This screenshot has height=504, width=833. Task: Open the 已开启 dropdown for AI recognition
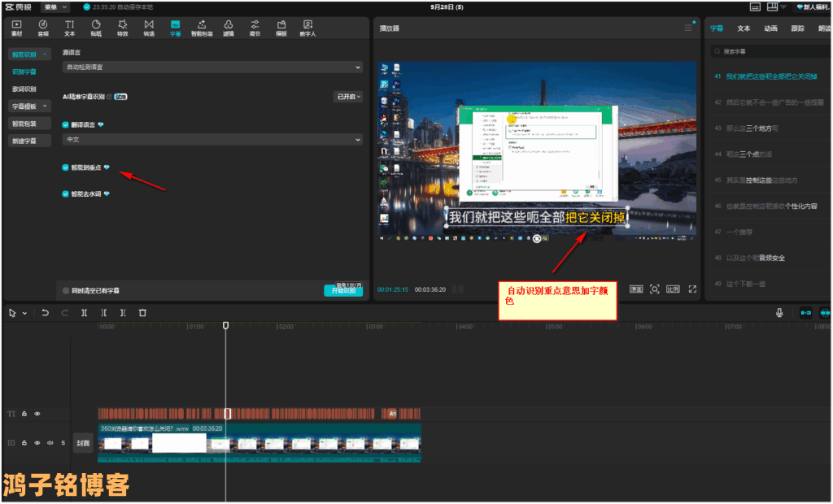tap(349, 97)
